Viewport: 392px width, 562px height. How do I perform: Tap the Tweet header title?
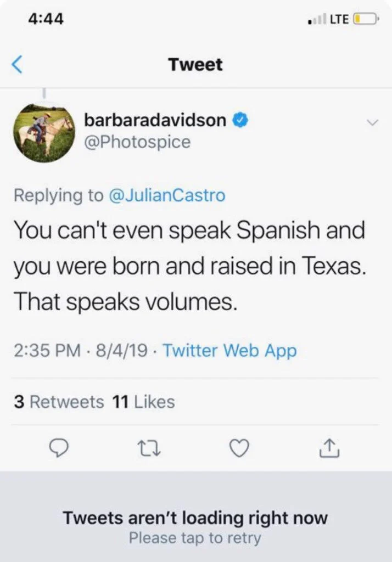[x=195, y=65]
